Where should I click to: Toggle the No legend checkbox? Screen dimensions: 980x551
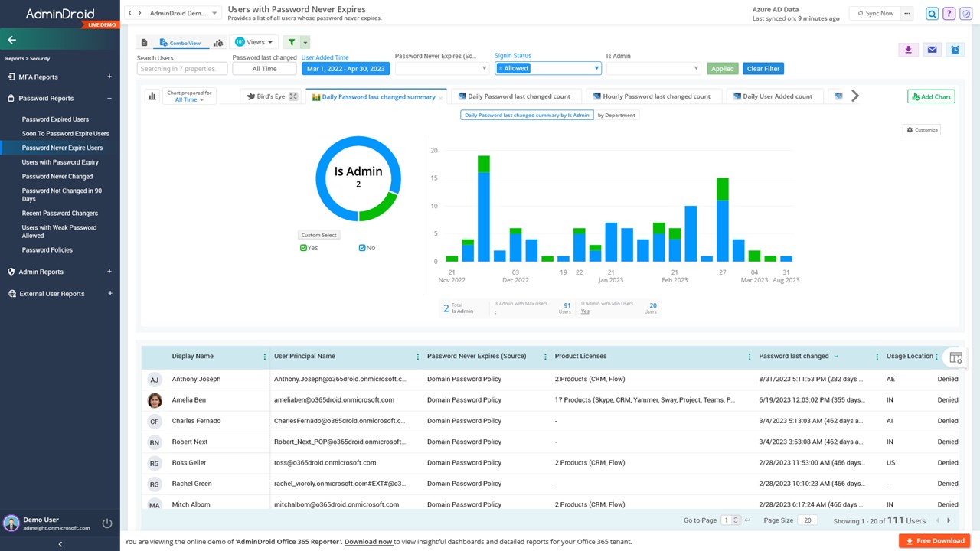click(362, 248)
